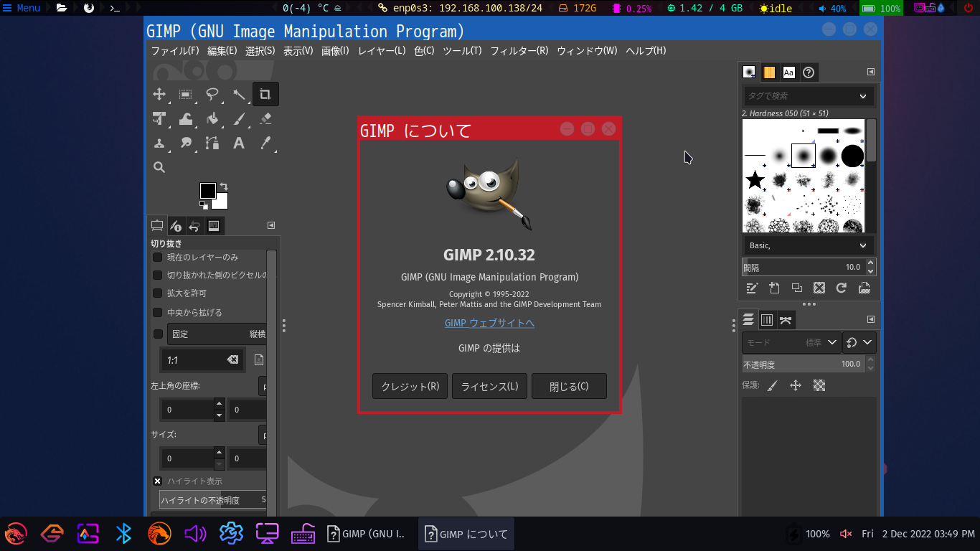The image size is (980, 551).
Task: Toggle the ハイライト表示 checkbox
Action: point(158,481)
